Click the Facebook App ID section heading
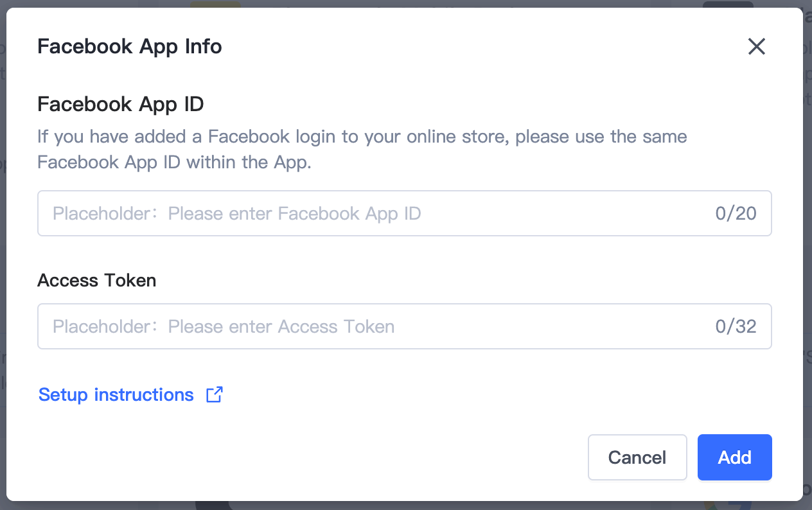 point(121,103)
